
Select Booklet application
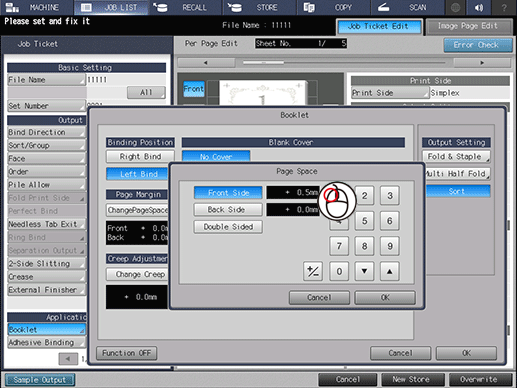click(x=46, y=330)
